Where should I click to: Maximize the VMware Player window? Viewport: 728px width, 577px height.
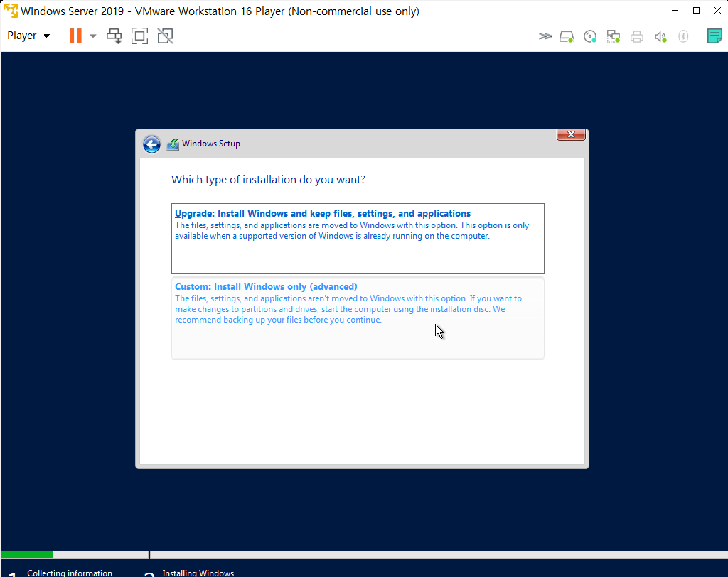pyautogui.click(x=696, y=10)
